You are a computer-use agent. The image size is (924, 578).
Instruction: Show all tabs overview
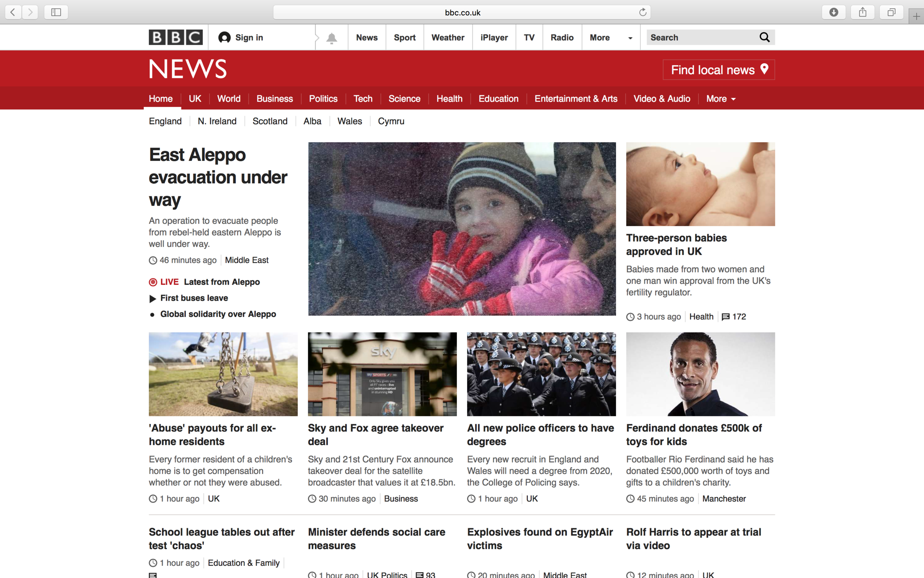point(891,12)
